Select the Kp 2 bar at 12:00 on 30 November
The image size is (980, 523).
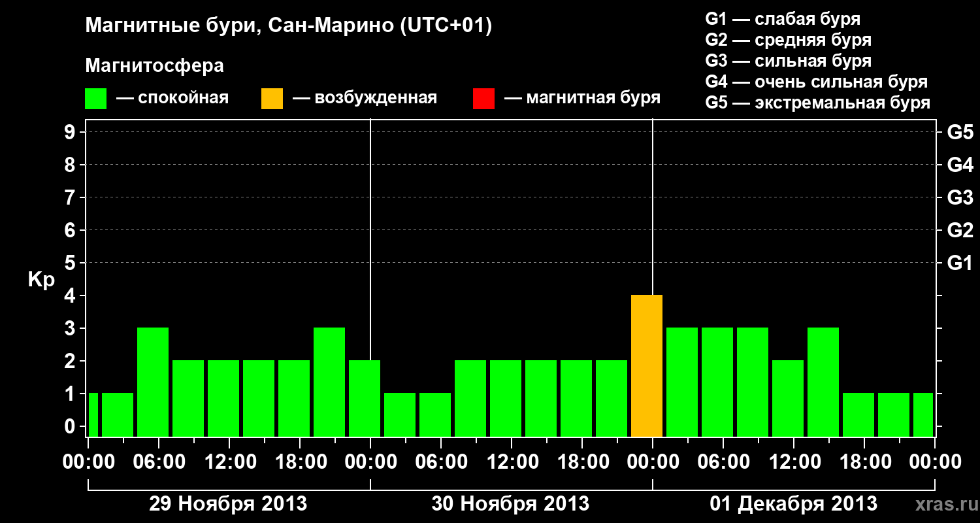coord(506,398)
